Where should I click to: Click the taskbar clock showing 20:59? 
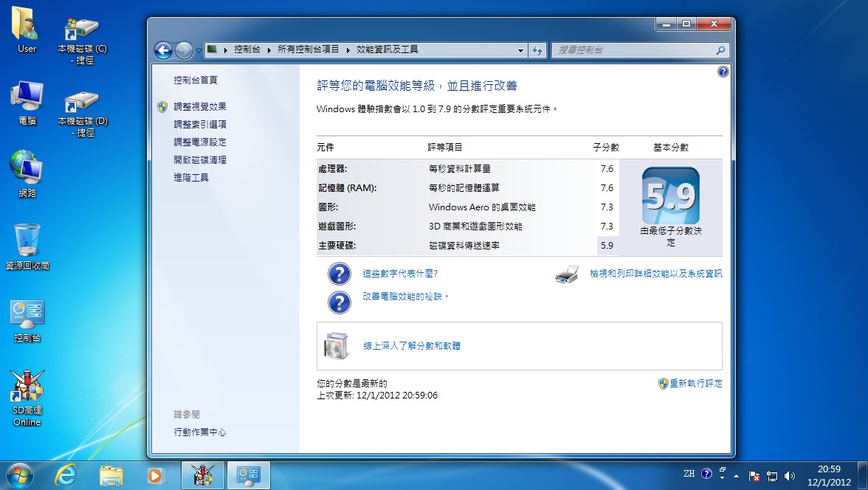pyautogui.click(x=829, y=475)
